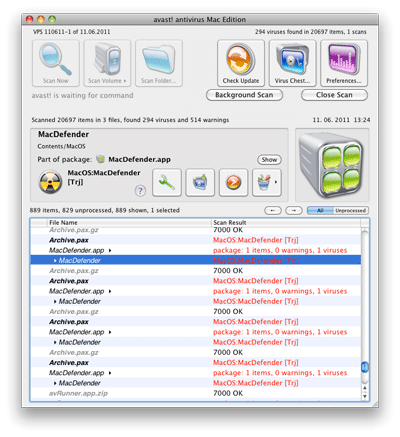Sort by Scan Result column header
The width and height of the screenshot is (400, 437).
coord(286,223)
